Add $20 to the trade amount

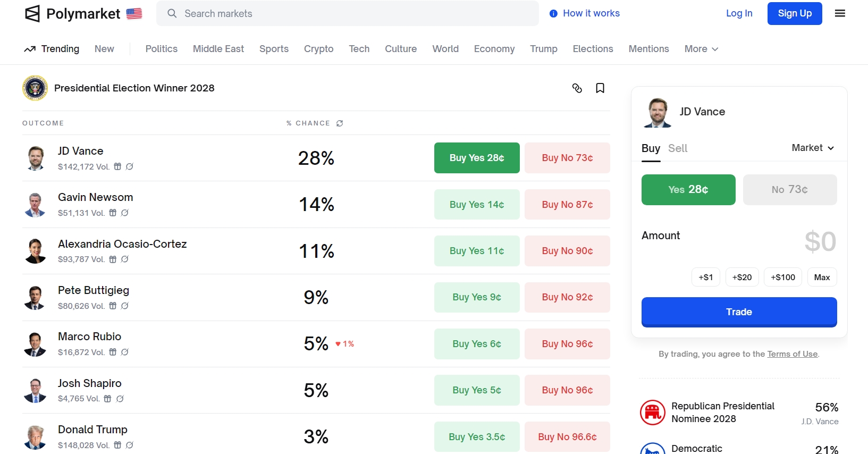[742, 278]
